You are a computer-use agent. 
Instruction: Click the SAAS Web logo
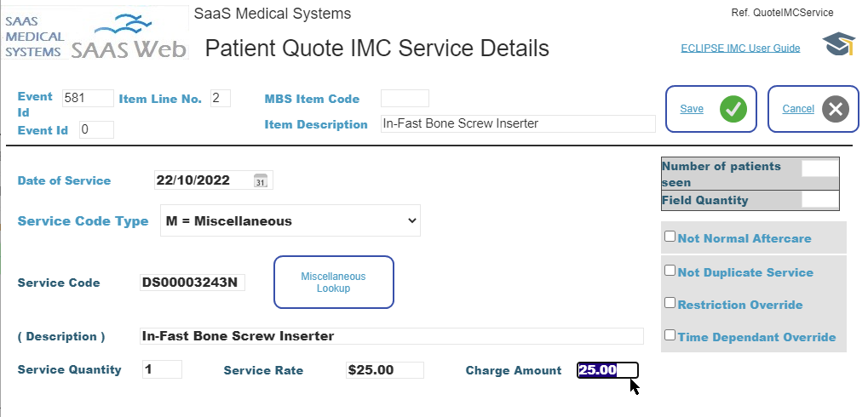coord(95,32)
